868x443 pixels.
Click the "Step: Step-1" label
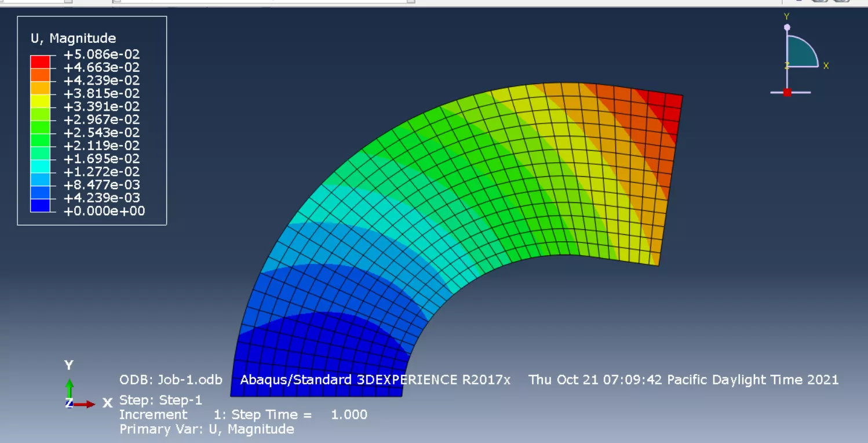coord(161,400)
